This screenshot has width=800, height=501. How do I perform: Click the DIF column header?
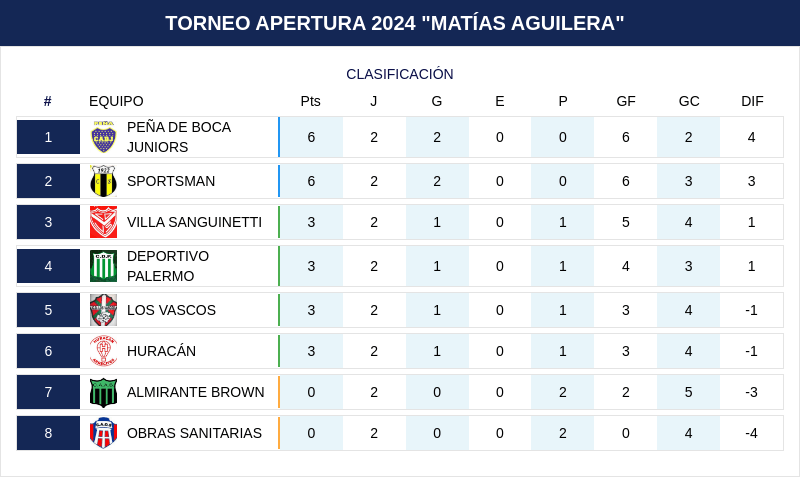tap(752, 101)
